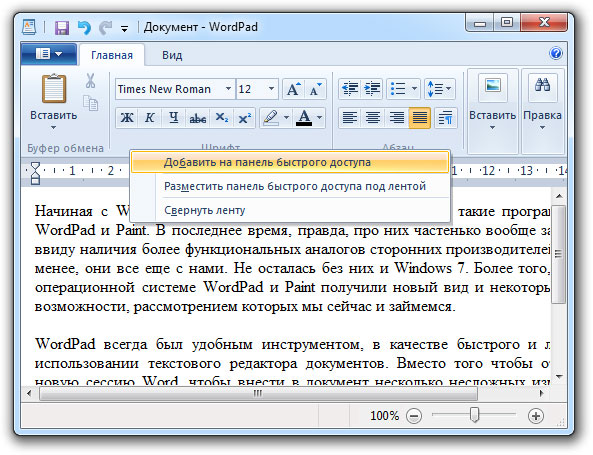Open Customize Quick Access Toolbar arrow

click(x=124, y=28)
